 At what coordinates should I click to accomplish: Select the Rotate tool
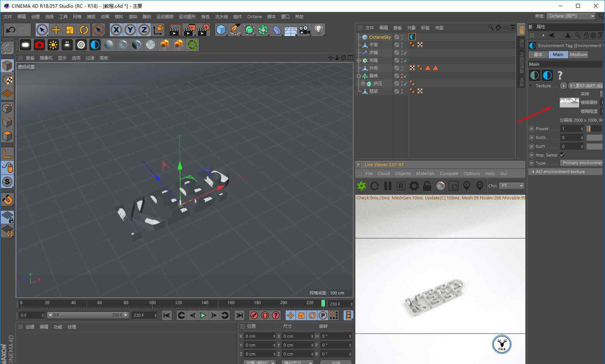pyautogui.click(x=84, y=30)
